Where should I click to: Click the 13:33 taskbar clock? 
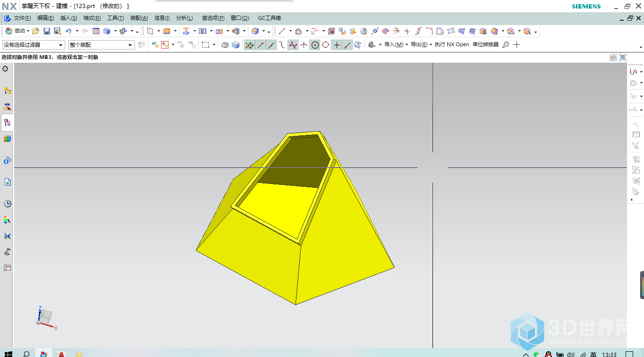pyautogui.click(x=610, y=355)
